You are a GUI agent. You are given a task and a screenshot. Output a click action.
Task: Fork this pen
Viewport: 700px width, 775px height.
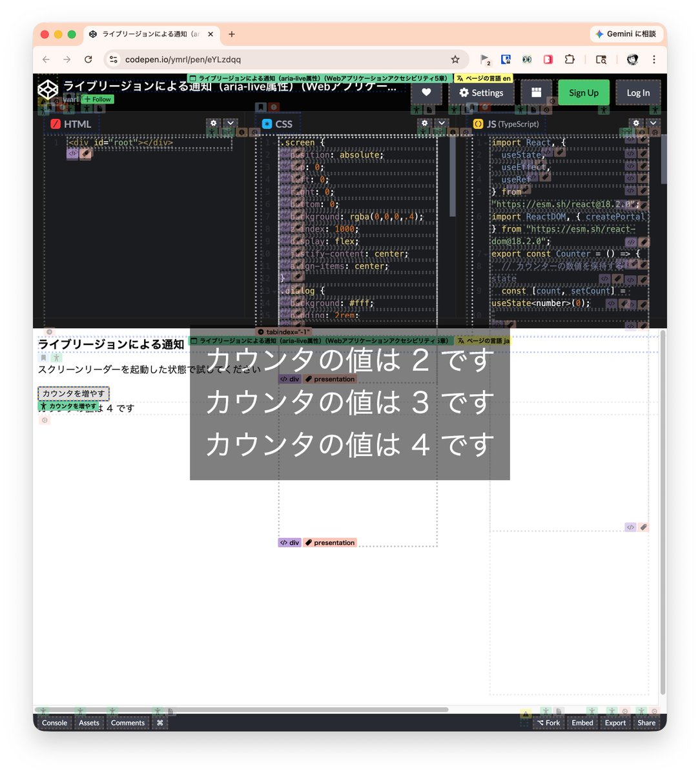pos(549,723)
